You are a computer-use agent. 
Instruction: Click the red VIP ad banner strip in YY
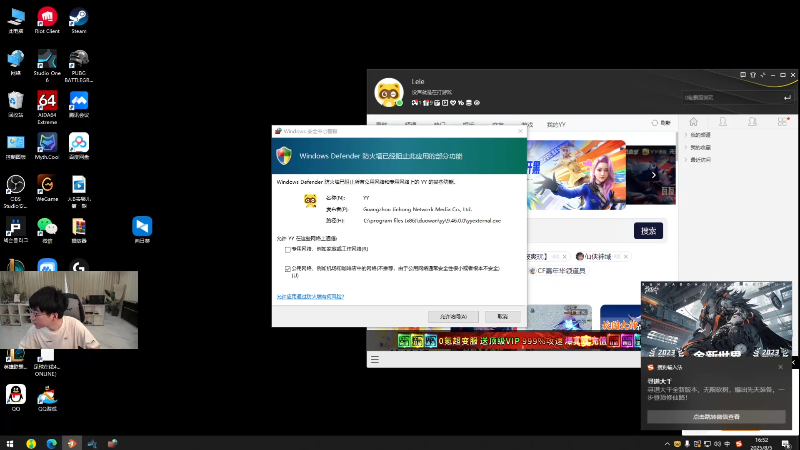tap(503, 341)
